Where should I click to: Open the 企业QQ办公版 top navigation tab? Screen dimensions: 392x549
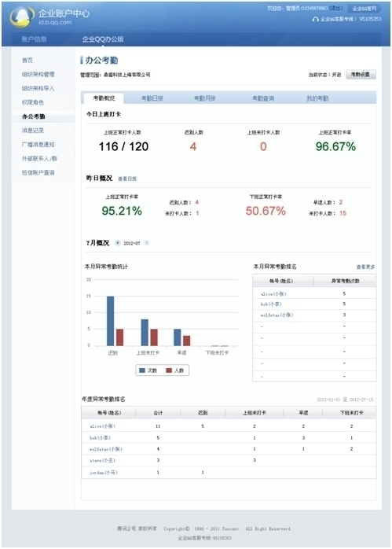coord(103,39)
